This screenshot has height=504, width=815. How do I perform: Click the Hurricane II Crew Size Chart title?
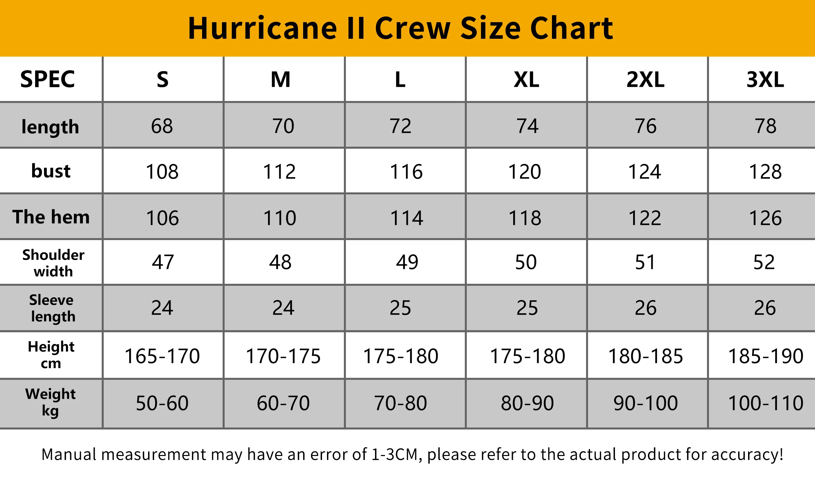coord(400,28)
